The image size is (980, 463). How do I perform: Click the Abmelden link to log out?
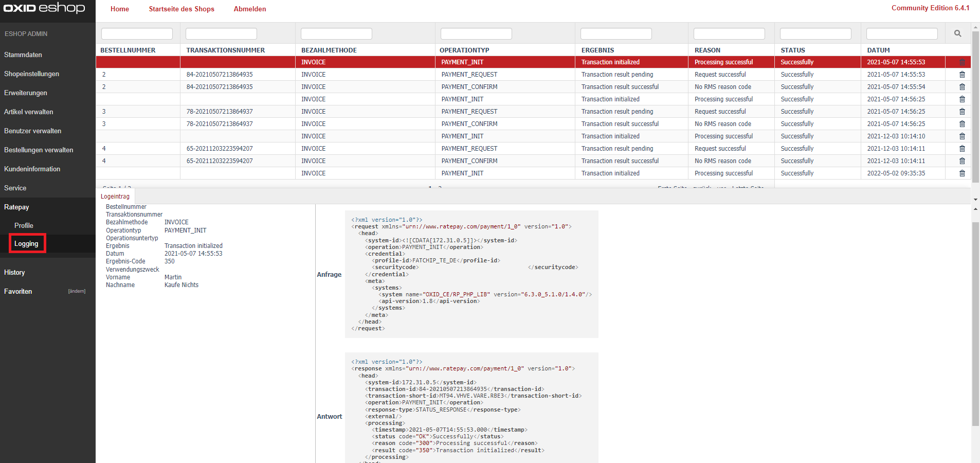coord(250,9)
